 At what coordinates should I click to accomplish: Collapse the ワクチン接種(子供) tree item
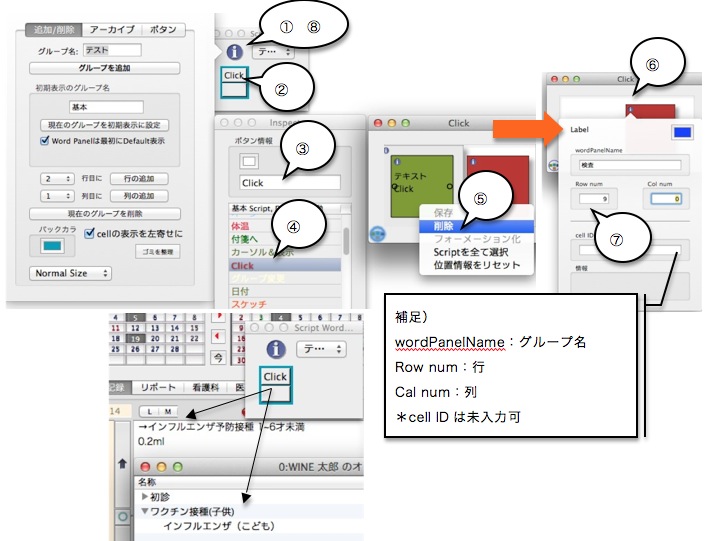click(x=145, y=511)
